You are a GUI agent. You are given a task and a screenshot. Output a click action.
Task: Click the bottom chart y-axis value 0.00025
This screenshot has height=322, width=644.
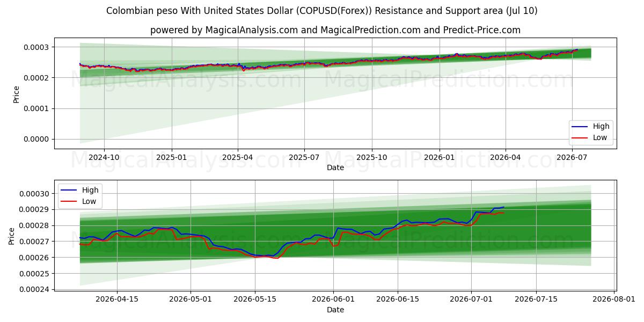coord(35,274)
